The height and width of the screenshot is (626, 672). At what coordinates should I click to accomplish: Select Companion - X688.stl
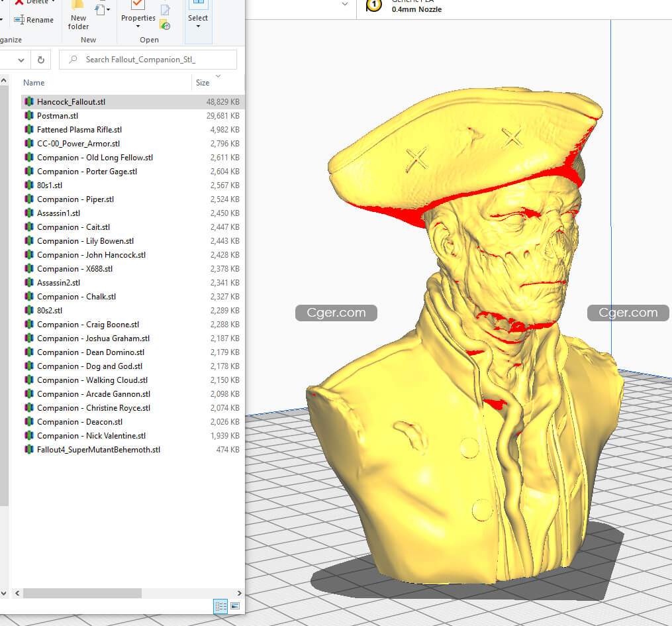(133, 269)
